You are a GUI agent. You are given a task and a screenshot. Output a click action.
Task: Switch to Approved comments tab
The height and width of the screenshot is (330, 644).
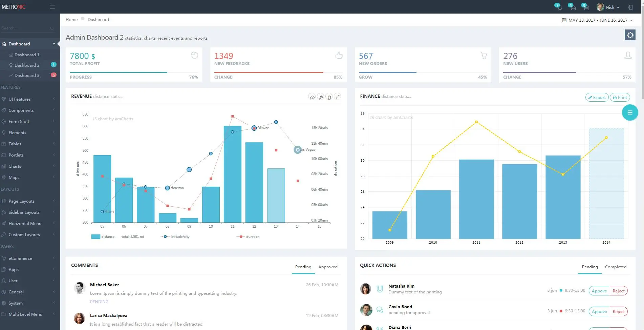328,267
